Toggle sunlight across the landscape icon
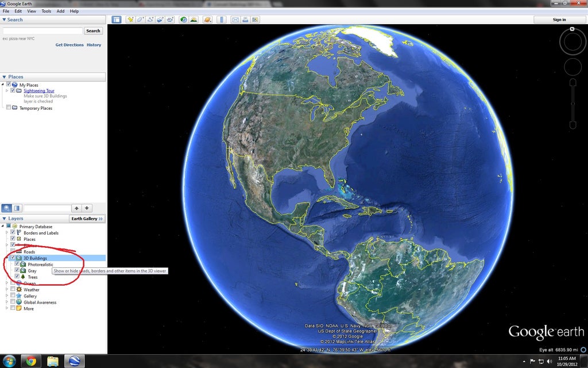 point(194,20)
